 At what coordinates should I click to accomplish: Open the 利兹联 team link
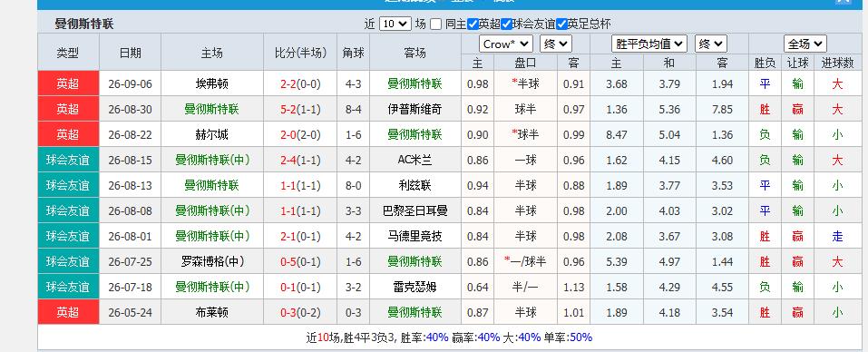point(414,185)
